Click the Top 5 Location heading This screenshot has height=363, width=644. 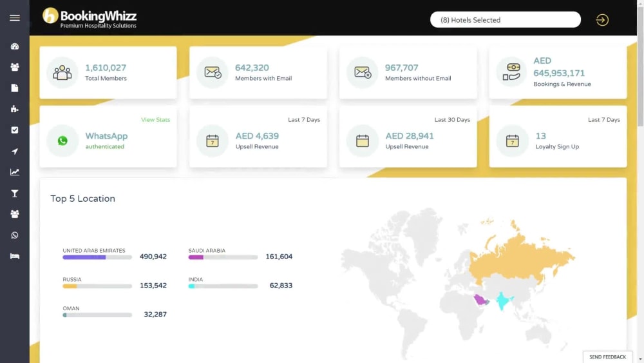(x=82, y=199)
